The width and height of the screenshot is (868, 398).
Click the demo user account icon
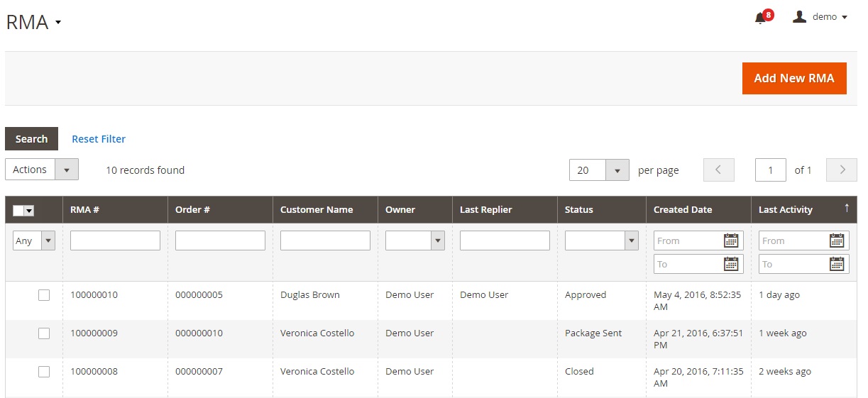(799, 17)
